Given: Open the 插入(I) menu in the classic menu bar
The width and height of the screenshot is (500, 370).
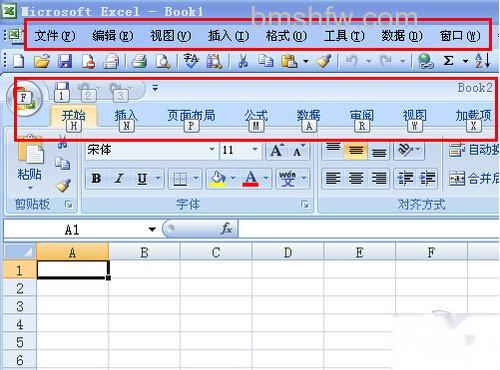Looking at the screenshot, I should [228, 35].
